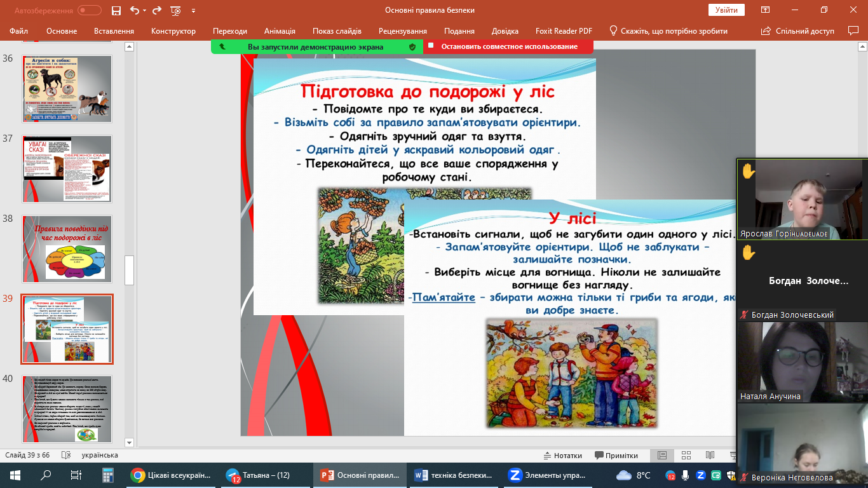The height and width of the screenshot is (488, 868).
Task: Switch to Slide Sorter view icon
Action: click(686, 456)
